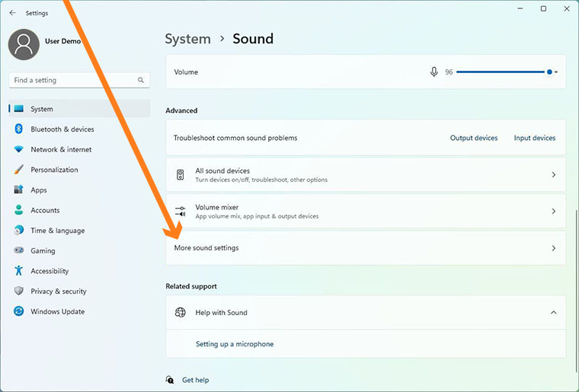Screen dimensions: 579x392
Task: Open the More sound settings chevron
Action: 554,248
